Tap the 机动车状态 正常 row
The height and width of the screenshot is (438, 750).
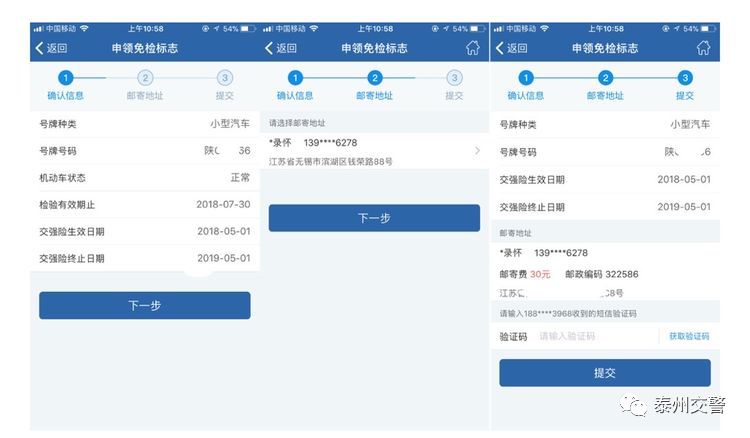[144, 178]
